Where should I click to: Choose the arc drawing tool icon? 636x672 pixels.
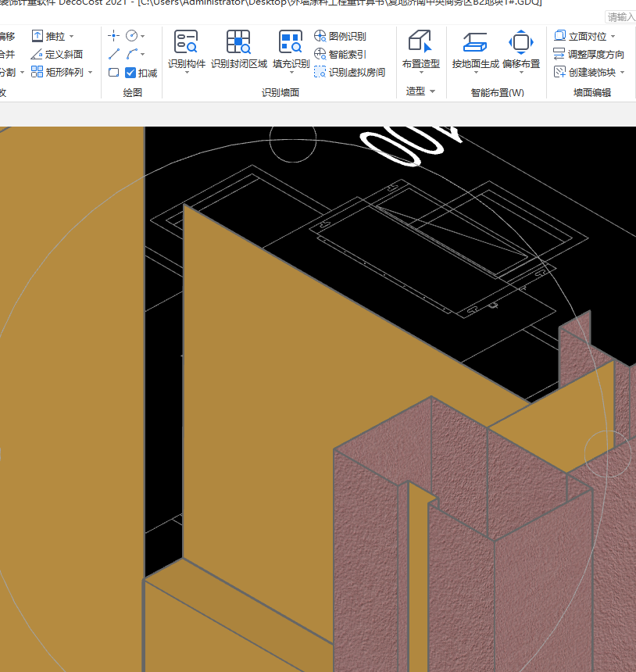[x=131, y=54]
